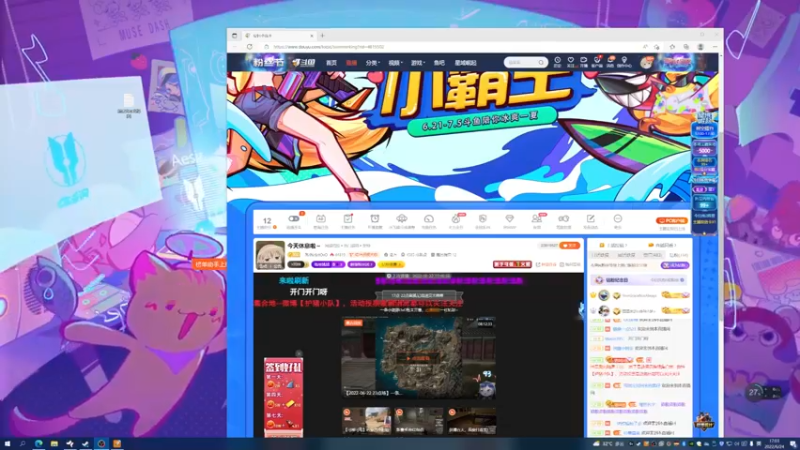Expand the 视频 dropdown in the nav

[395, 63]
